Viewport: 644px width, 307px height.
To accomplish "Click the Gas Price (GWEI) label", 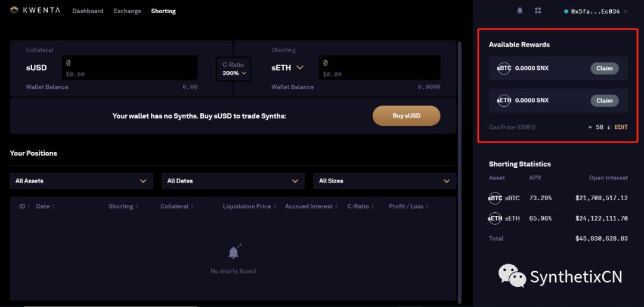I will point(512,127).
